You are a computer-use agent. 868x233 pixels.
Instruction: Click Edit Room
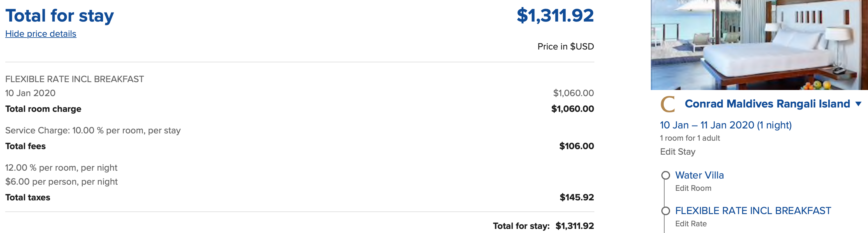coord(693,188)
